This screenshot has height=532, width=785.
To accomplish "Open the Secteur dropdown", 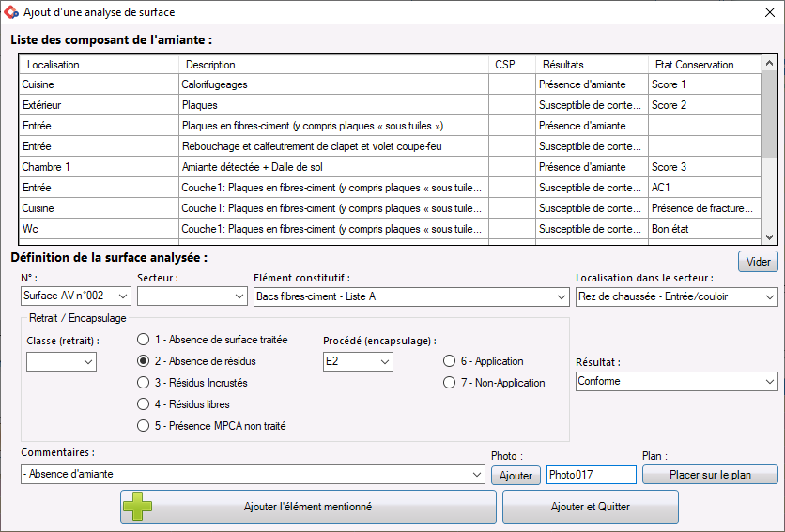I will click(x=192, y=296).
